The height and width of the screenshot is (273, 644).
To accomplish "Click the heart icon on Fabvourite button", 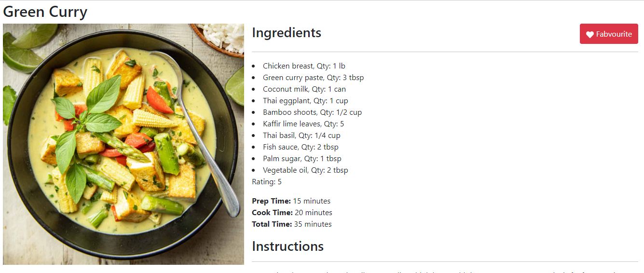I will 589,34.
